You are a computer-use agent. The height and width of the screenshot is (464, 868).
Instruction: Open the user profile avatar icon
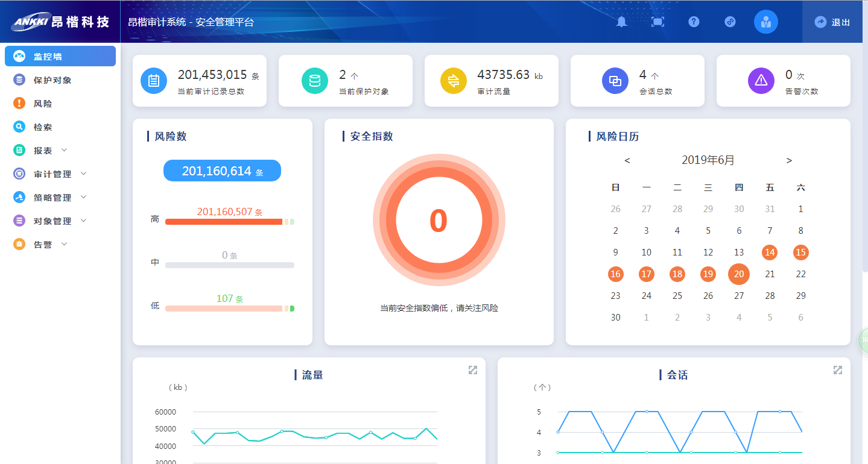point(765,22)
